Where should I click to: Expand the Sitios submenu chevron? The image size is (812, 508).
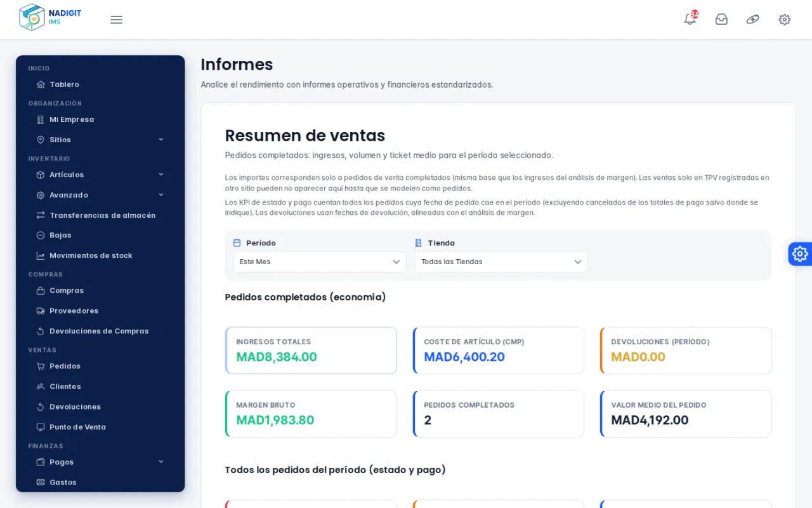coord(161,140)
